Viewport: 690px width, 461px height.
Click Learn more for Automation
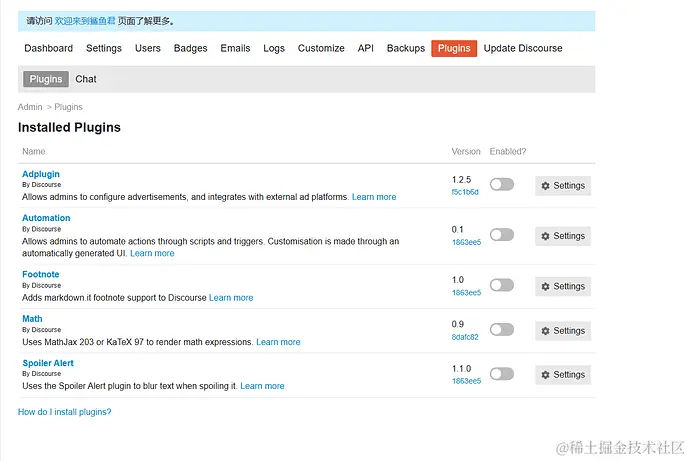152,253
